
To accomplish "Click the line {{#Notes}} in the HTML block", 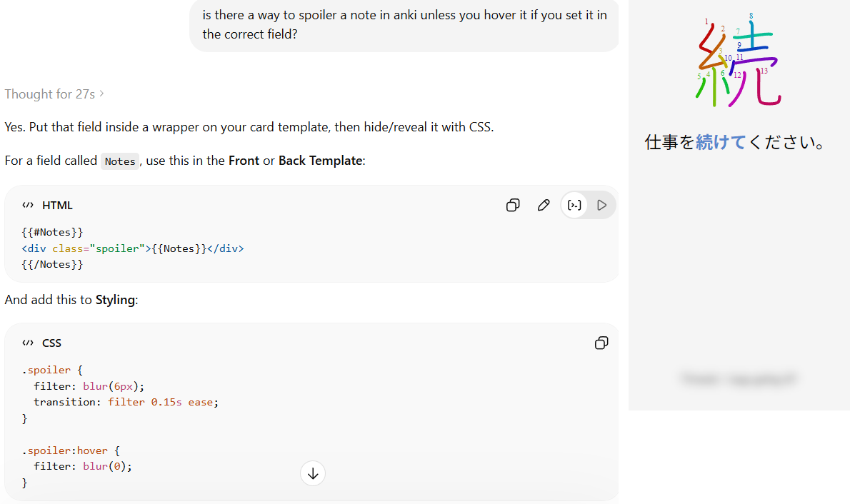I will coord(52,233).
